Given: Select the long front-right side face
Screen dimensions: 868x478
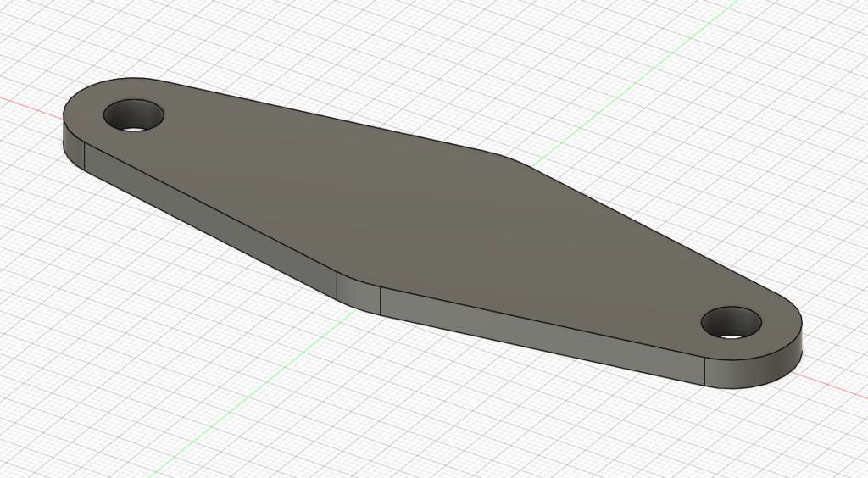Looking at the screenshot, I should coord(542,336).
